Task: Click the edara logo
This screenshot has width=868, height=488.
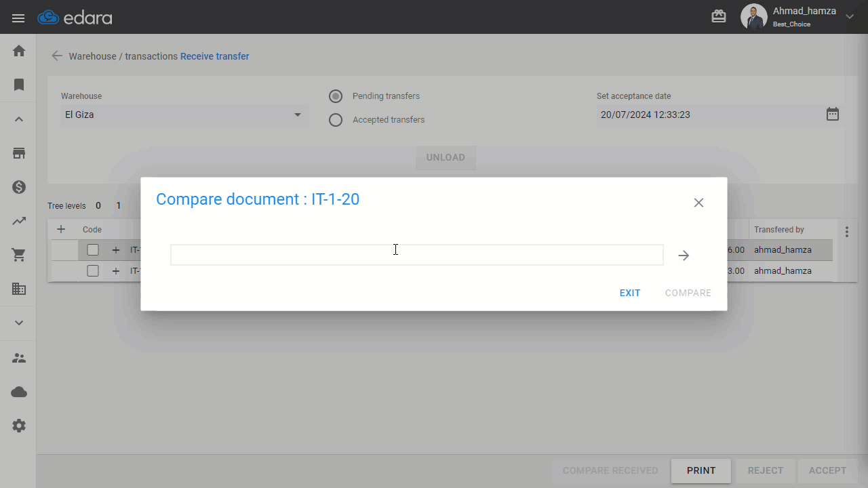Action: point(75,18)
